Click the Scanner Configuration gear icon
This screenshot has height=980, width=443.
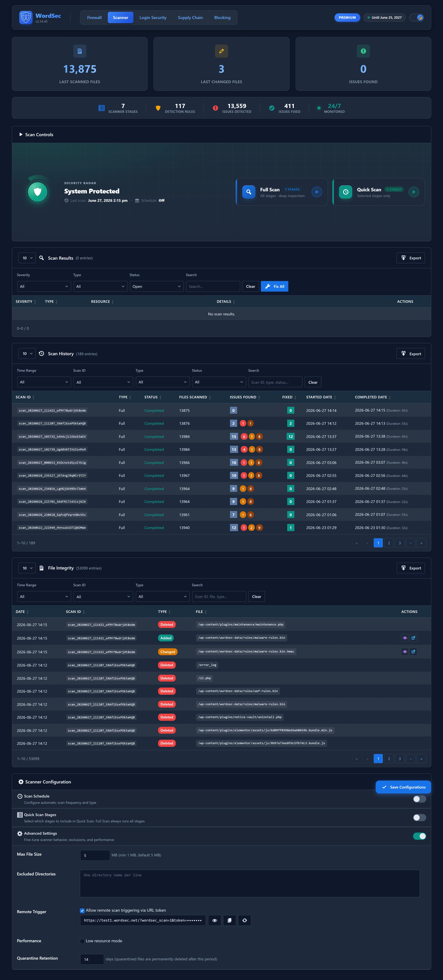[x=21, y=782]
